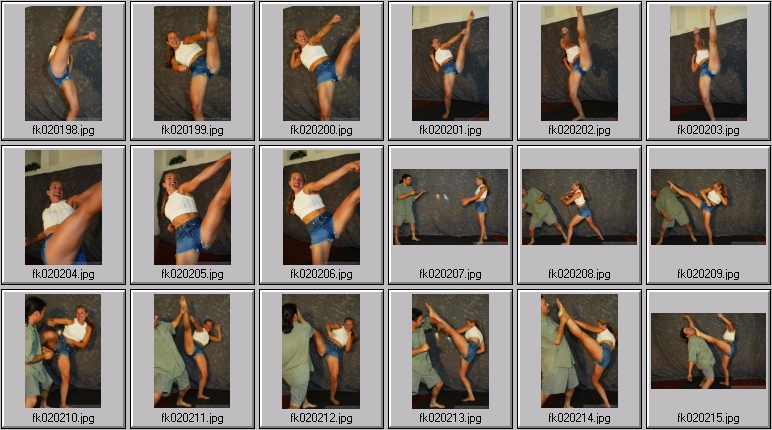Screen dimensions: 772x430
Task: Select thumbnail image fk020210.jpg
Action: tap(63, 351)
